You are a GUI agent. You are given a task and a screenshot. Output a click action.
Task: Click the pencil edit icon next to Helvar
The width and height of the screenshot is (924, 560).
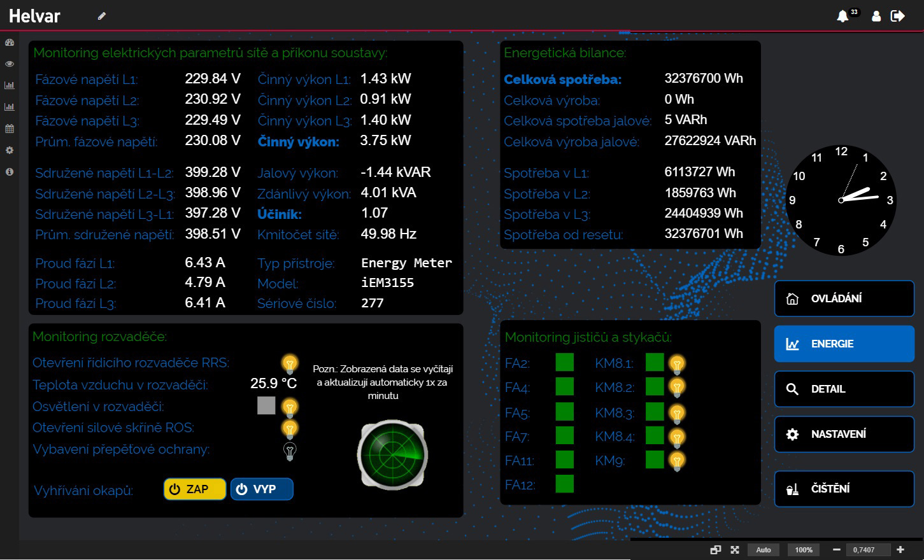point(102,16)
